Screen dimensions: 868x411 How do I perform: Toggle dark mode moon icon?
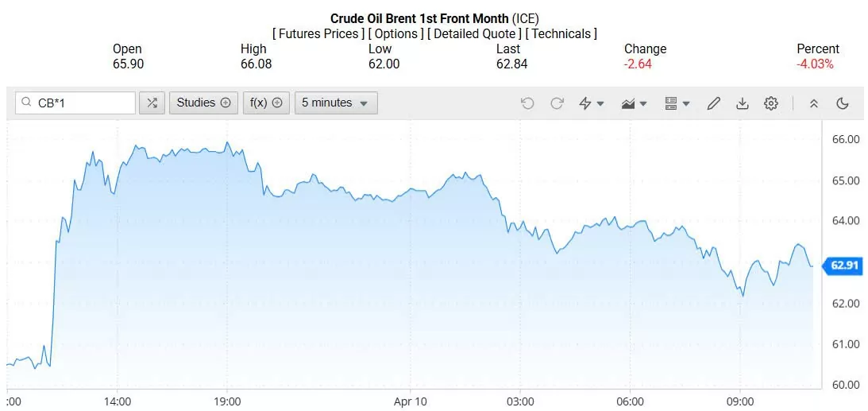coord(843,103)
